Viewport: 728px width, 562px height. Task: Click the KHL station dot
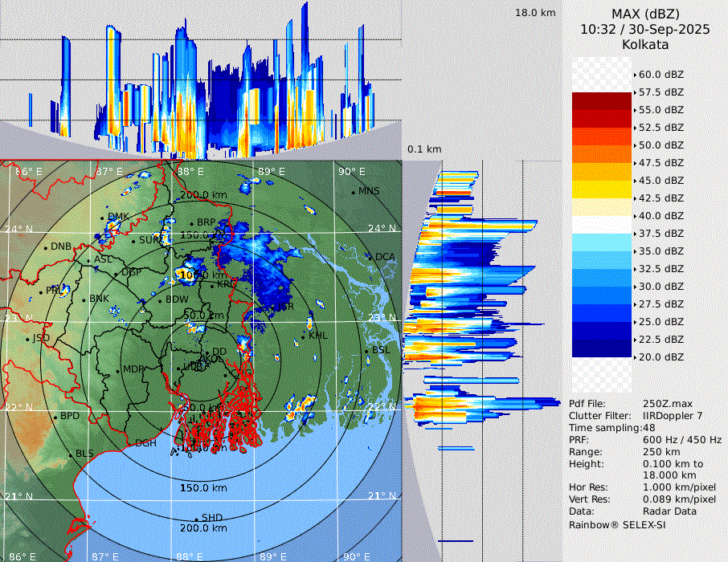point(305,336)
